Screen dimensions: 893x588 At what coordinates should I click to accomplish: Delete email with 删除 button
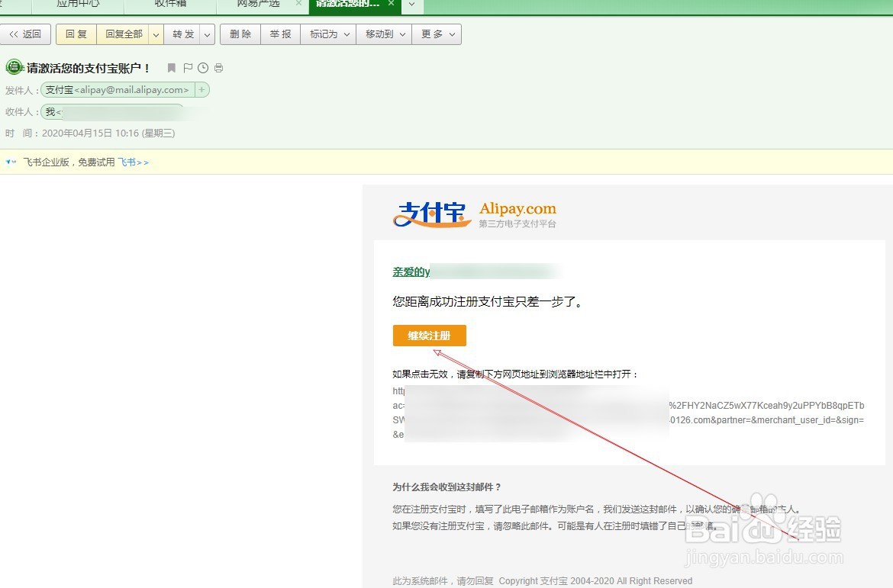[240, 35]
